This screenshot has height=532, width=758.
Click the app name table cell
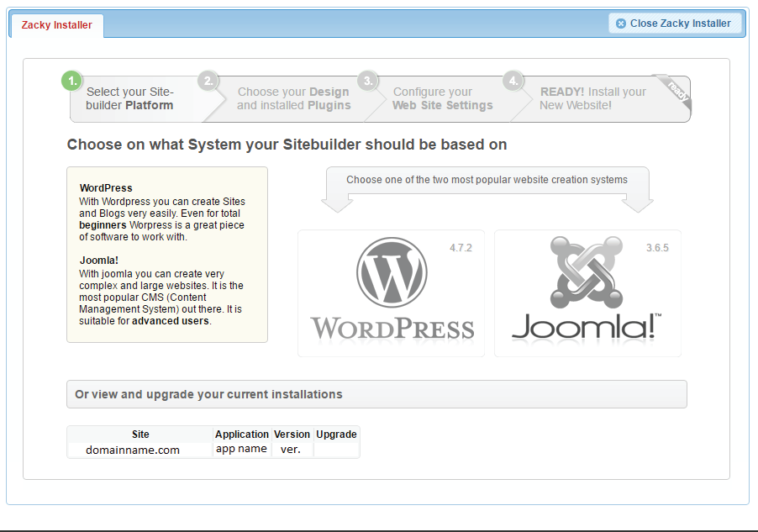[241, 449]
